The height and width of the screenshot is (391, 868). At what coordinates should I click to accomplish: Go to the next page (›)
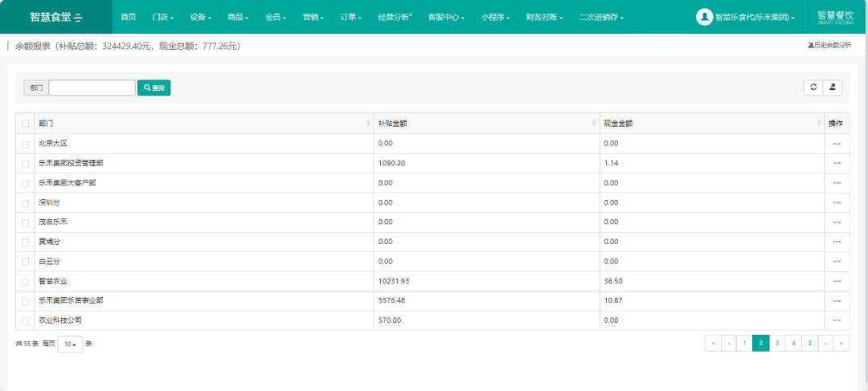pyautogui.click(x=825, y=343)
